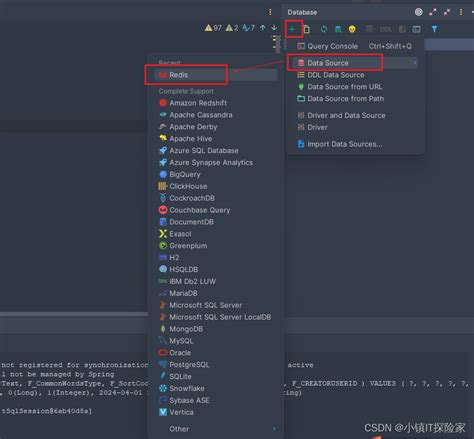Open Data Source Properties toolbar icon
Screen dimensions: 474x439
click(338, 29)
